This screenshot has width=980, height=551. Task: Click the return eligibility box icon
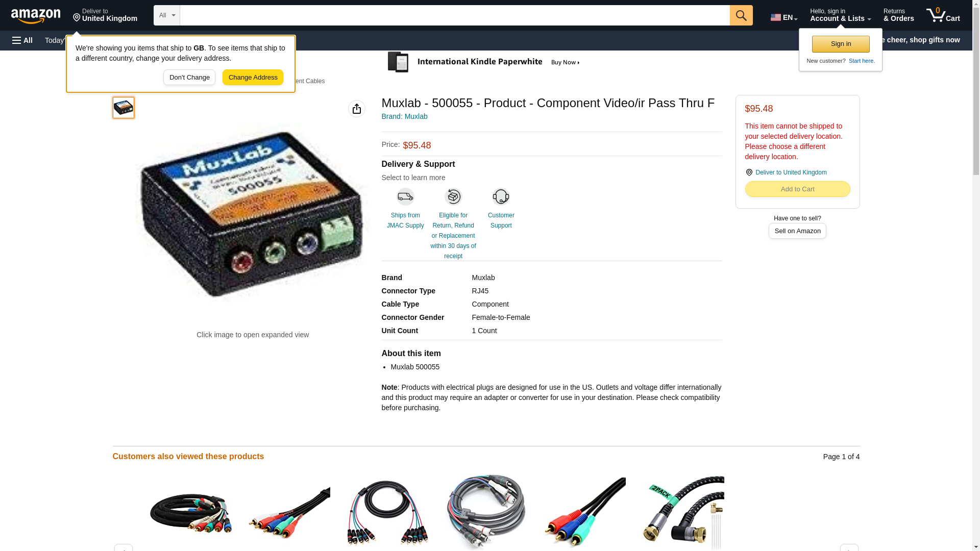(453, 196)
